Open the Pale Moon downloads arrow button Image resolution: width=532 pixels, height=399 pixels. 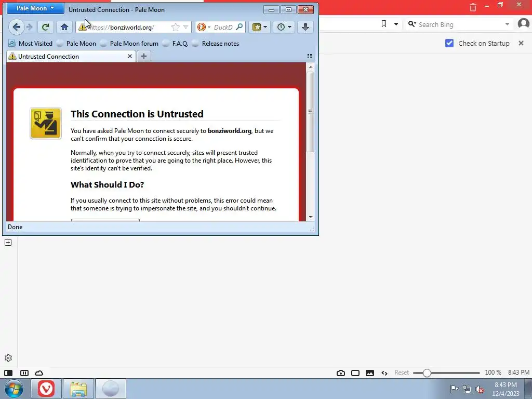pos(305,27)
